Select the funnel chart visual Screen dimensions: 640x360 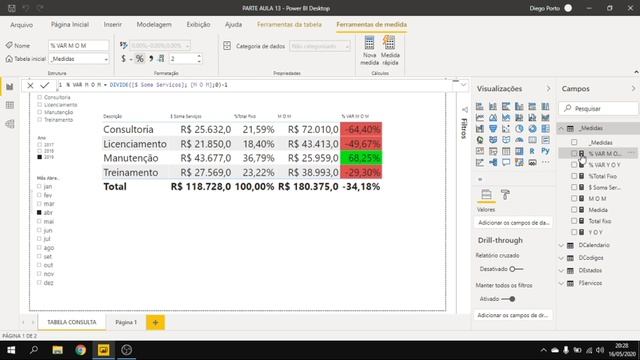click(x=493, y=129)
